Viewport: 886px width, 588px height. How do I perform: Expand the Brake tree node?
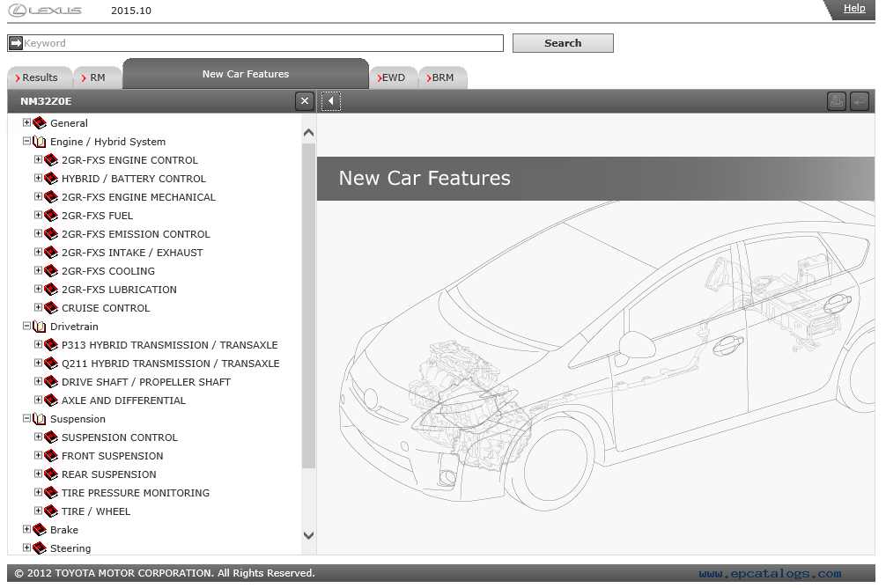point(26,530)
